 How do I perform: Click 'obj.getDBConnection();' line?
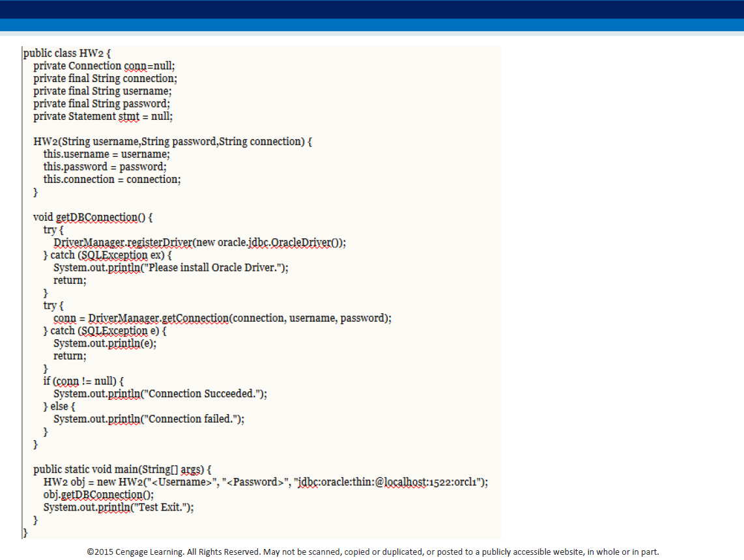pos(98,495)
